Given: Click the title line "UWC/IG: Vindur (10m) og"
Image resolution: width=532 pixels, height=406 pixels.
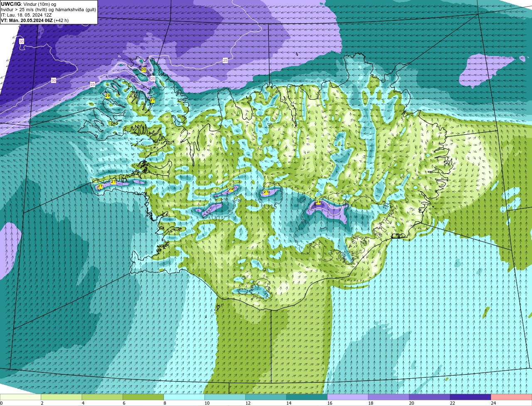Looking at the screenshot, I should (x=29, y=4).
